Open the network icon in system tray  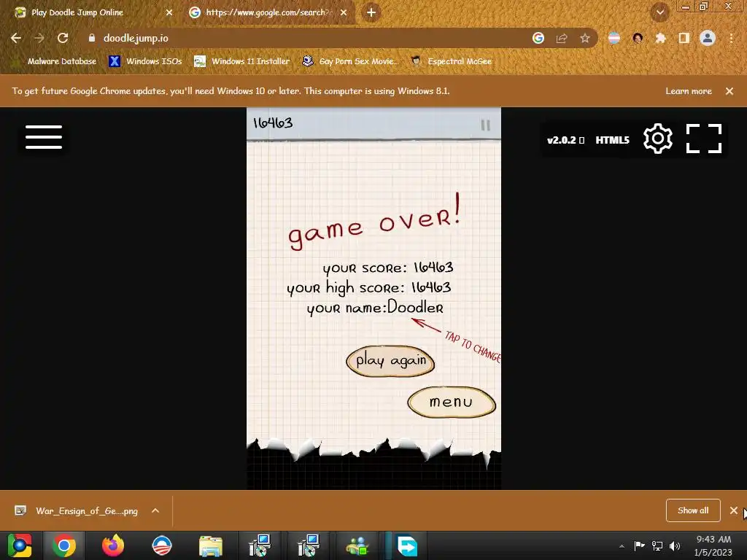point(657,545)
